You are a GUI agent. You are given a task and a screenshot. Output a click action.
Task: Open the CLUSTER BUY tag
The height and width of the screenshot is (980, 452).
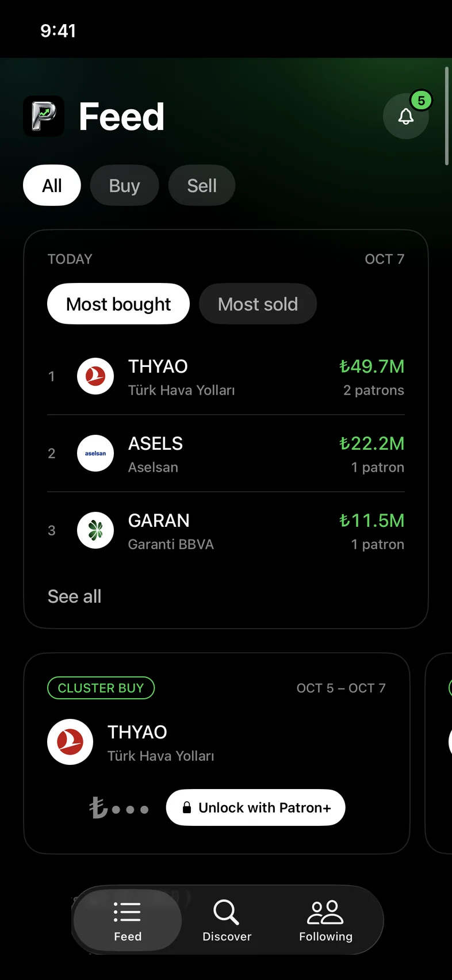point(101,688)
